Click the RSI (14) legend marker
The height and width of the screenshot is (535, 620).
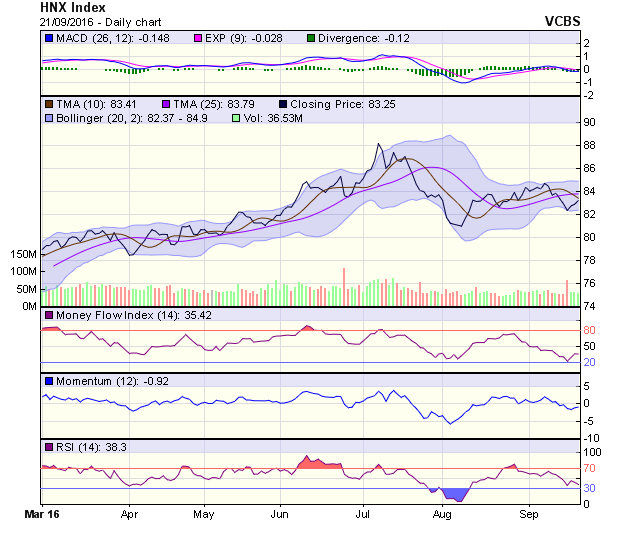pyautogui.click(x=49, y=446)
